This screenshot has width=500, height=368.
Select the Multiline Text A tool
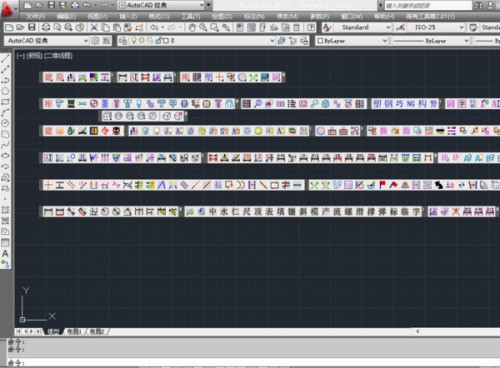(x=5, y=253)
